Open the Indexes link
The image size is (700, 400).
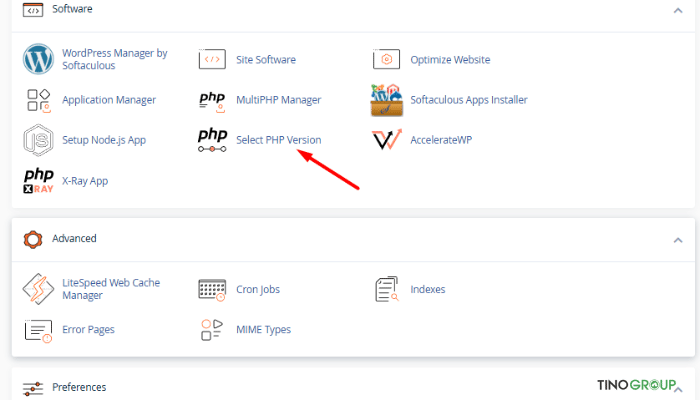click(428, 289)
